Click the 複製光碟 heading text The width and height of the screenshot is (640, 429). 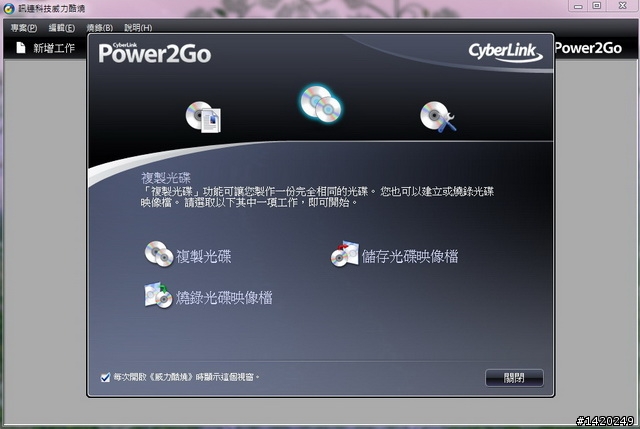pyautogui.click(x=166, y=178)
